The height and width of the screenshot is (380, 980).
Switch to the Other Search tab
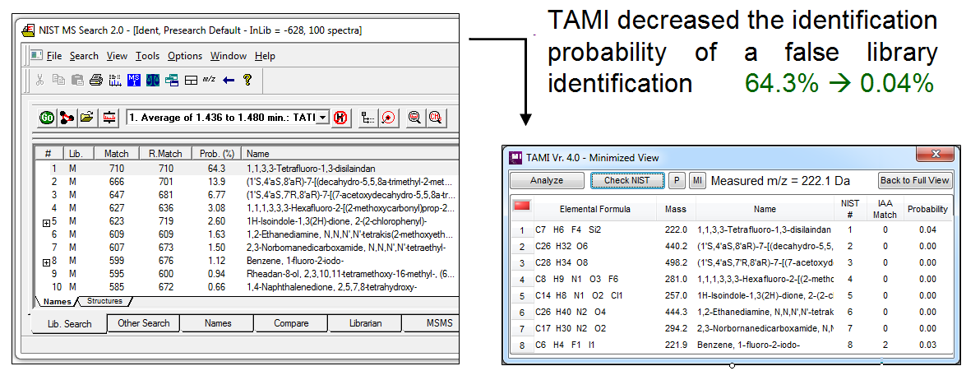click(143, 323)
